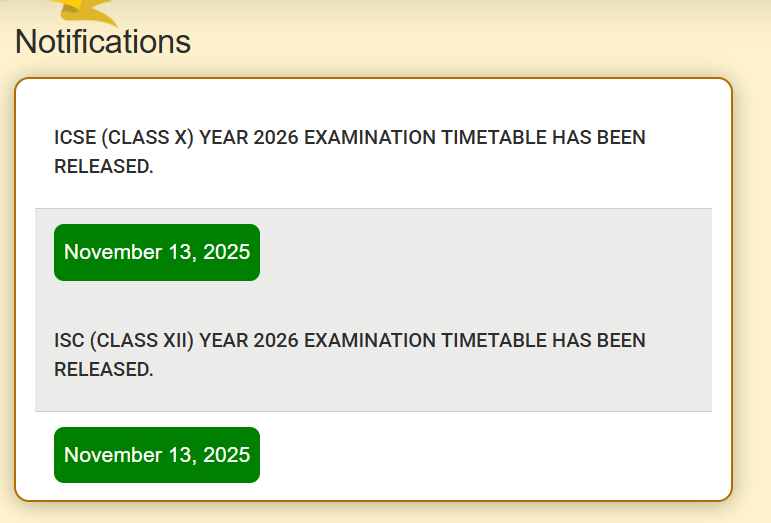The height and width of the screenshot is (523, 771).
Task: Click "TIMETABLE" in the ISC notification
Action: pyautogui.click(x=495, y=341)
